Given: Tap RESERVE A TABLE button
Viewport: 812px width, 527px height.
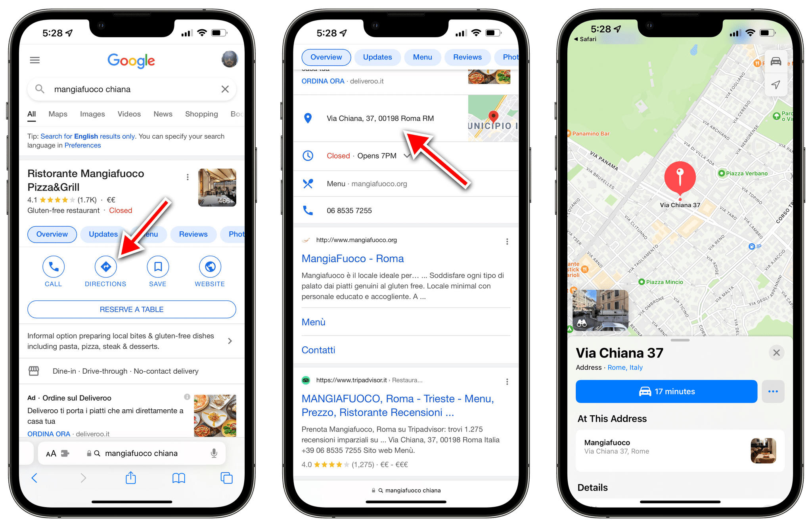Looking at the screenshot, I should point(131,309).
